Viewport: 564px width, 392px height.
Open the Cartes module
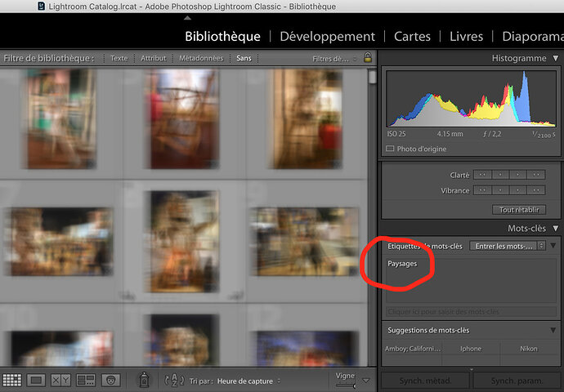click(x=412, y=36)
